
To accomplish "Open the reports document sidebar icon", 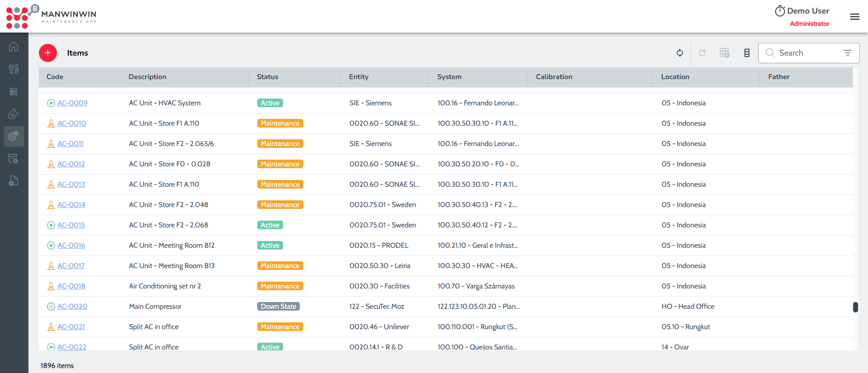I will [x=14, y=181].
